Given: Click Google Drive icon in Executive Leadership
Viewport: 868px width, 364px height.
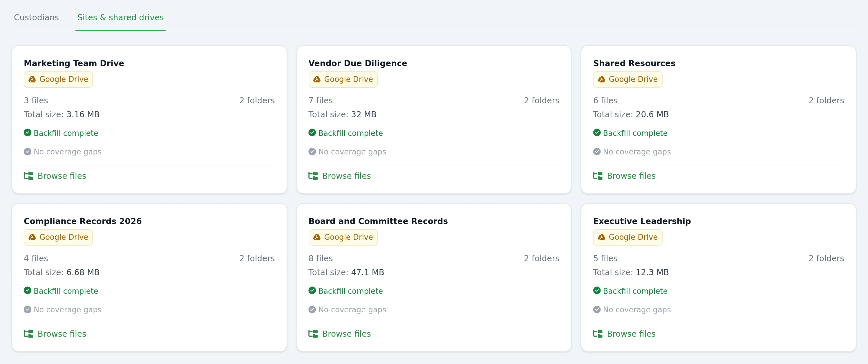Looking at the screenshot, I should coord(601,237).
